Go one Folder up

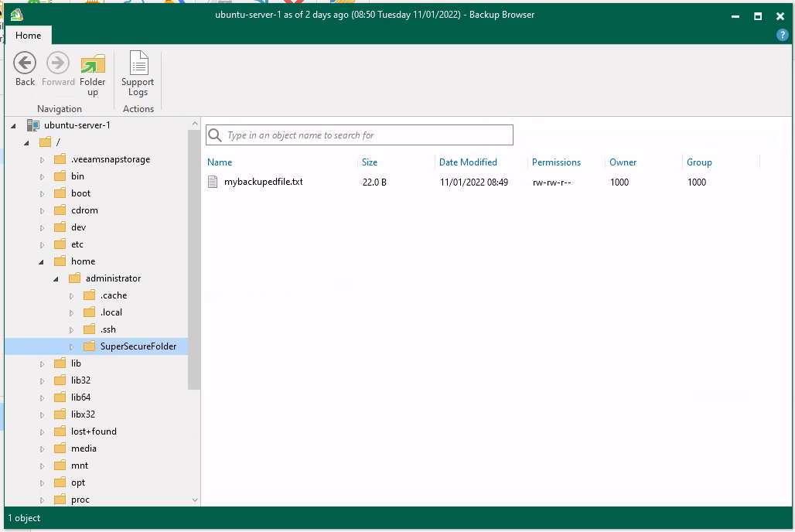92,74
